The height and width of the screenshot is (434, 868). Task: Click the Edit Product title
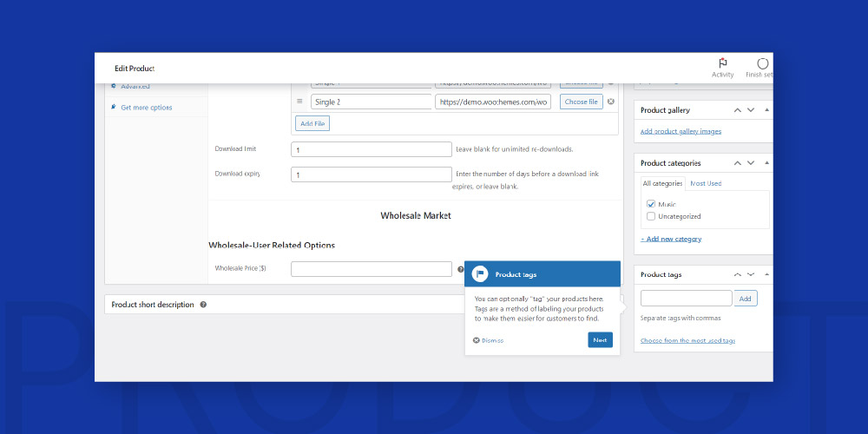coord(135,68)
